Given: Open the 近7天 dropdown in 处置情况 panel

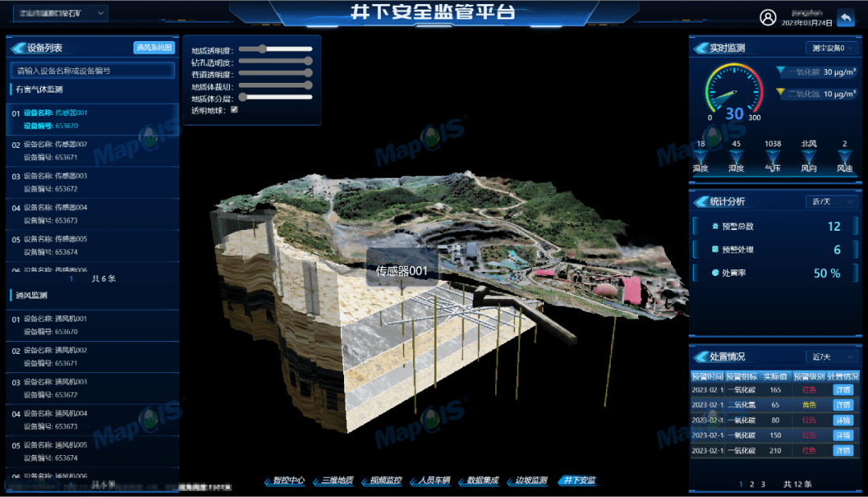Looking at the screenshot, I should click(831, 357).
